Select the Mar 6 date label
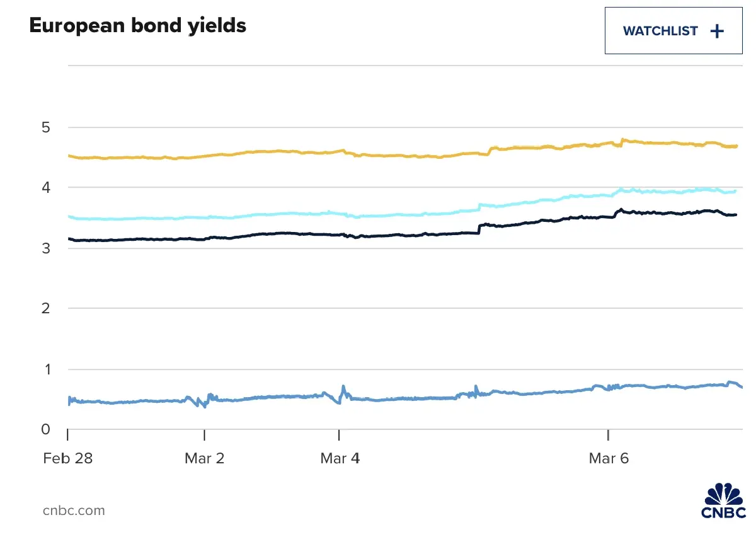 [609, 458]
